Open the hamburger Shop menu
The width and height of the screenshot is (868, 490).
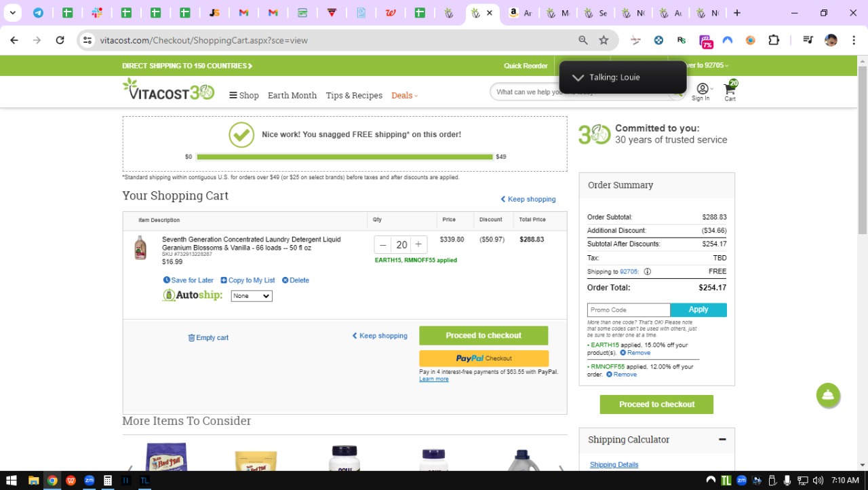point(244,96)
